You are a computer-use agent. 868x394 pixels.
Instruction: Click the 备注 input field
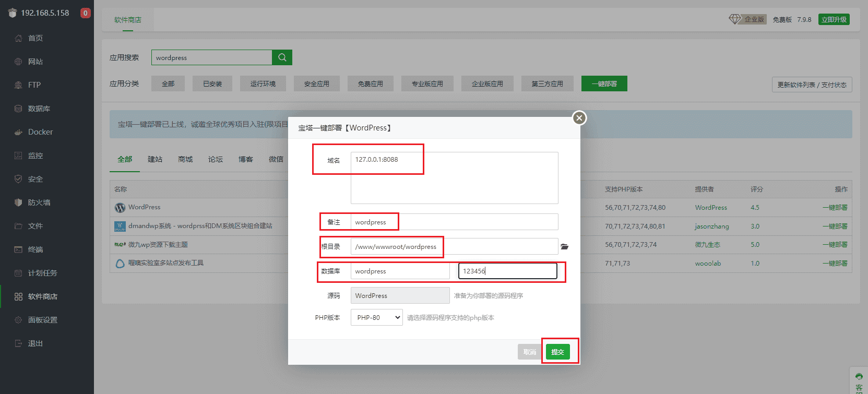coord(455,222)
